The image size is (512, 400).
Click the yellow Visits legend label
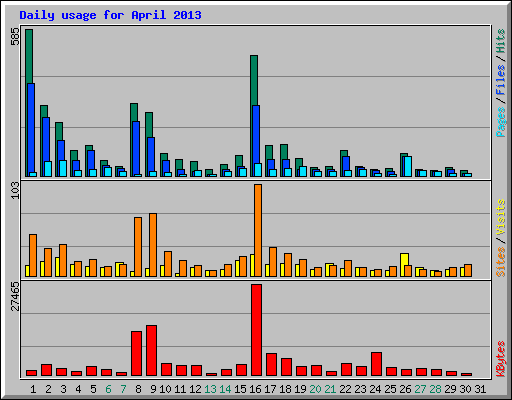[x=500, y=217]
